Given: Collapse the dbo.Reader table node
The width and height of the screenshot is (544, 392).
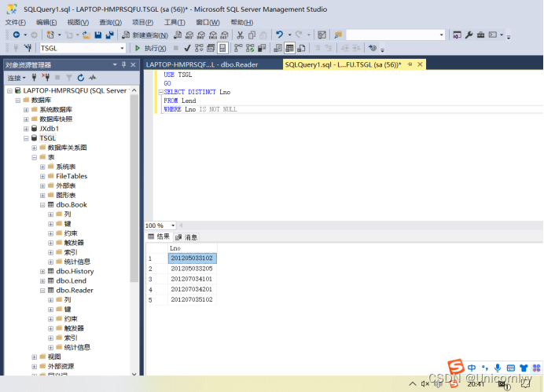Looking at the screenshot, I should (x=42, y=291).
